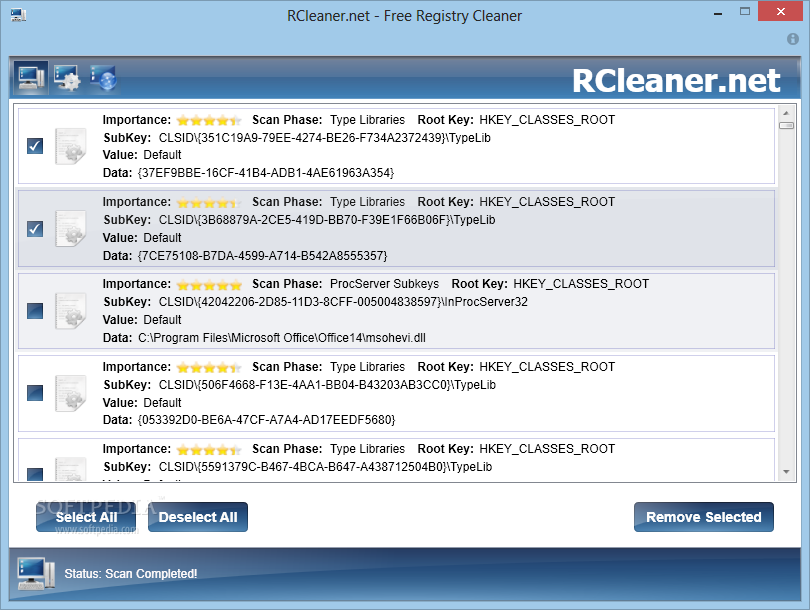Click the importance stars of the 351C19A9 entry

[x=209, y=120]
